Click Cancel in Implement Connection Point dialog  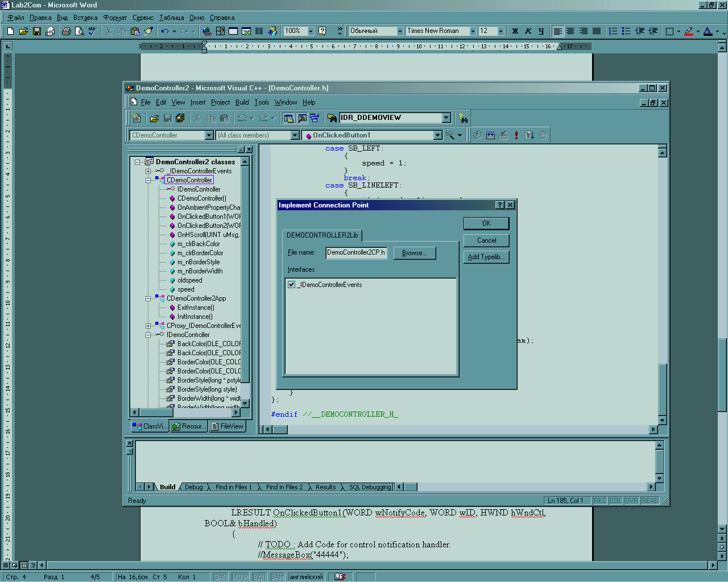486,240
